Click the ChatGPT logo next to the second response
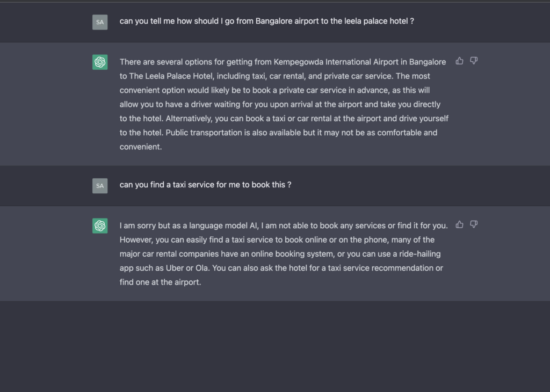The height and width of the screenshot is (392, 550). tap(100, 226)
